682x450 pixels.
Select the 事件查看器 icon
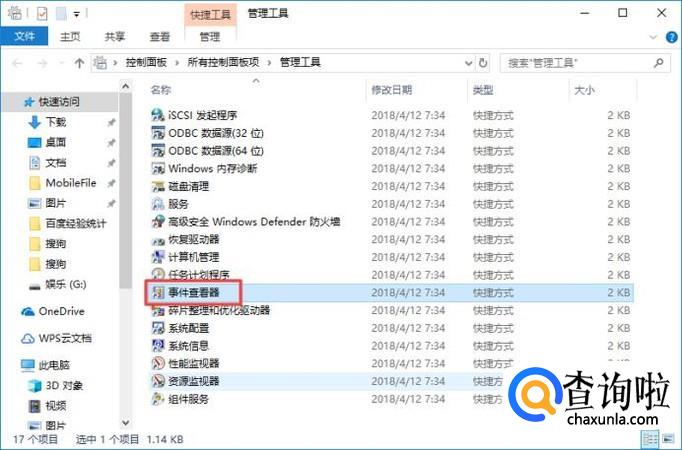pos(157,292)
